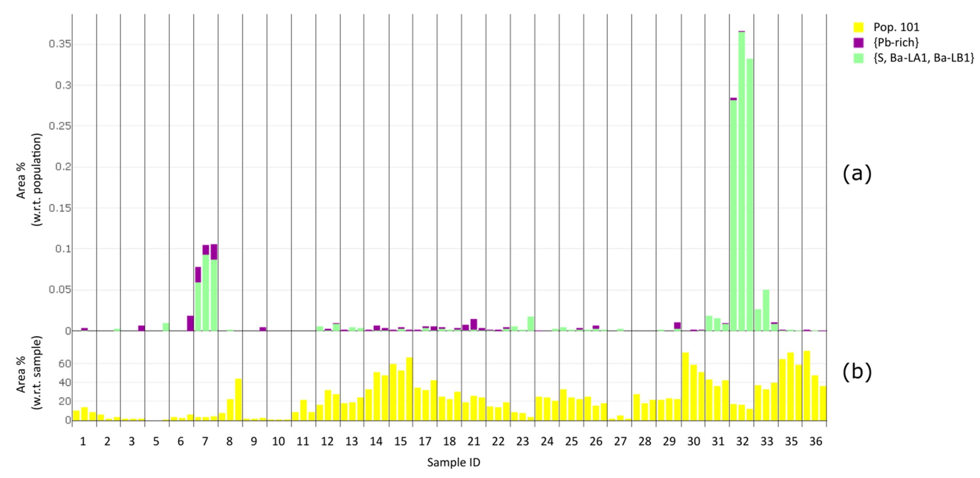Image resolution: width=980 pixels, height=478 pixels.
Task: Select the 0.35 y-axis tick label
Action: (x=60, y=44)
